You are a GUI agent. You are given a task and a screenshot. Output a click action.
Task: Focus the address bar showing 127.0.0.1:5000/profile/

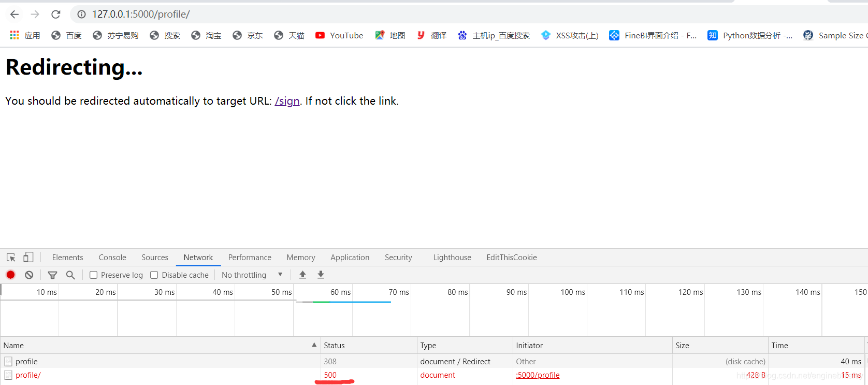coord(466,14)
